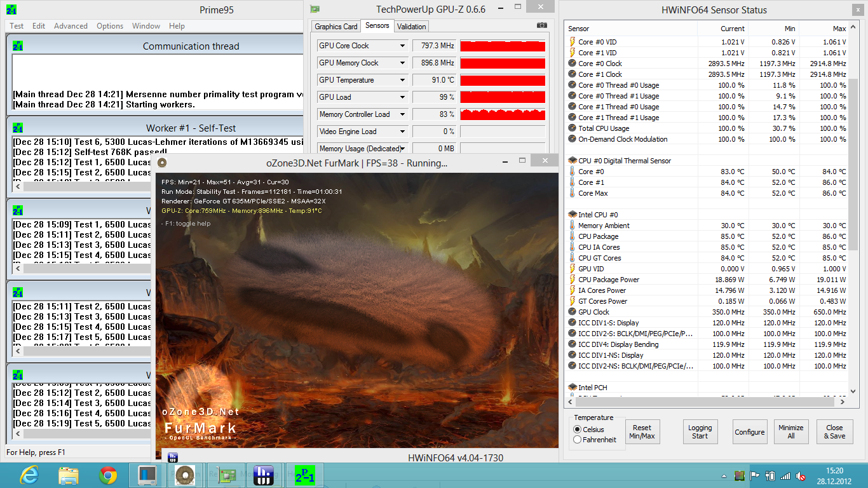868x488 pixels.
Task: Click the Logging Start button
Action: [700, 432]
